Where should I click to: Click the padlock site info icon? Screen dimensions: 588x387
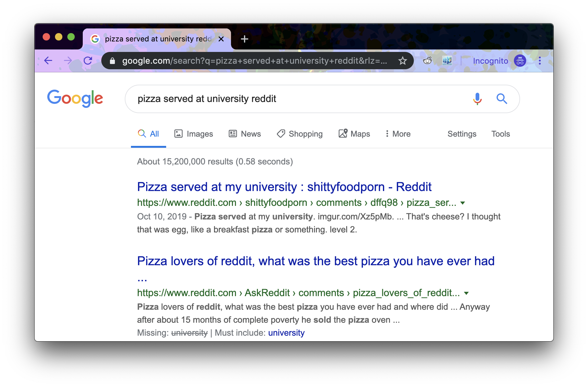click(112, 61)
